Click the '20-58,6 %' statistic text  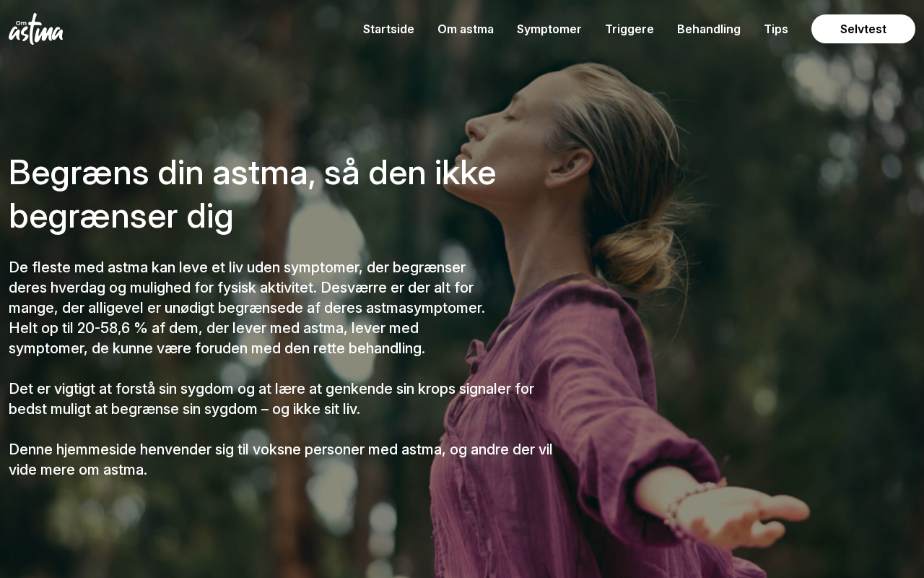pyautogui.click(x=112, y=328)
